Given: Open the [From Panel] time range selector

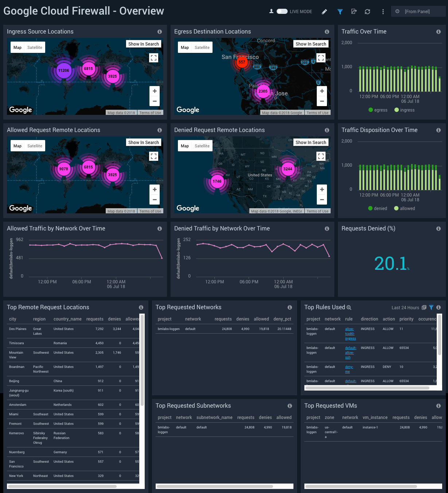Looking at the screenshot, I should 418,11.
